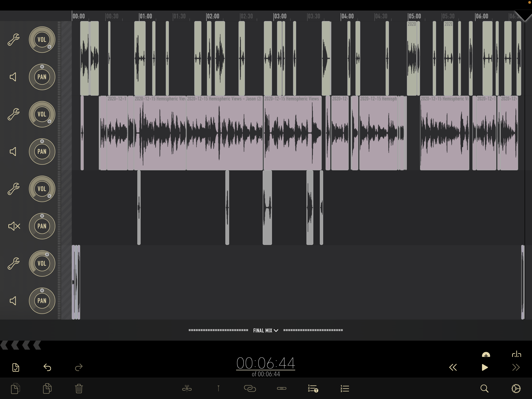Select the olive clip labeled 2020 near 05:30
The width and height of the screenshot is (532, 399).
coord(448,58)
